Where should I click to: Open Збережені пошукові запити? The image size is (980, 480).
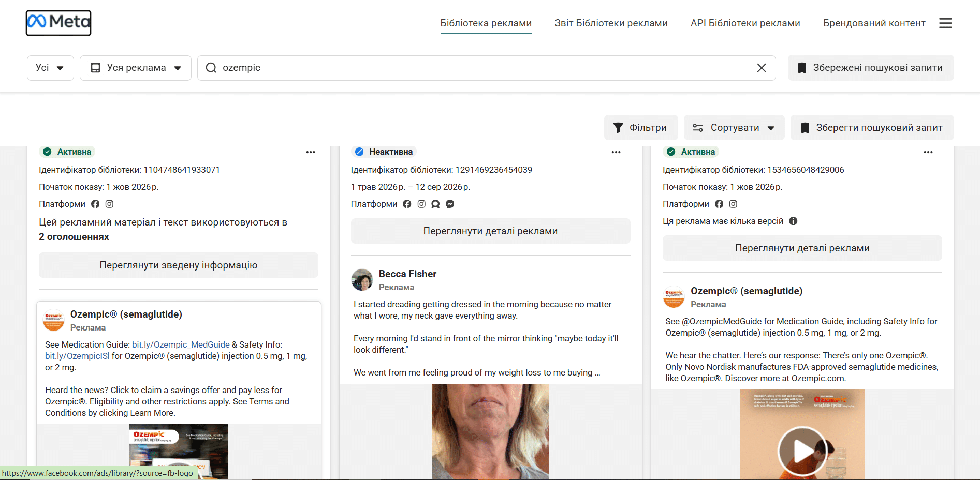pos(871,68)
